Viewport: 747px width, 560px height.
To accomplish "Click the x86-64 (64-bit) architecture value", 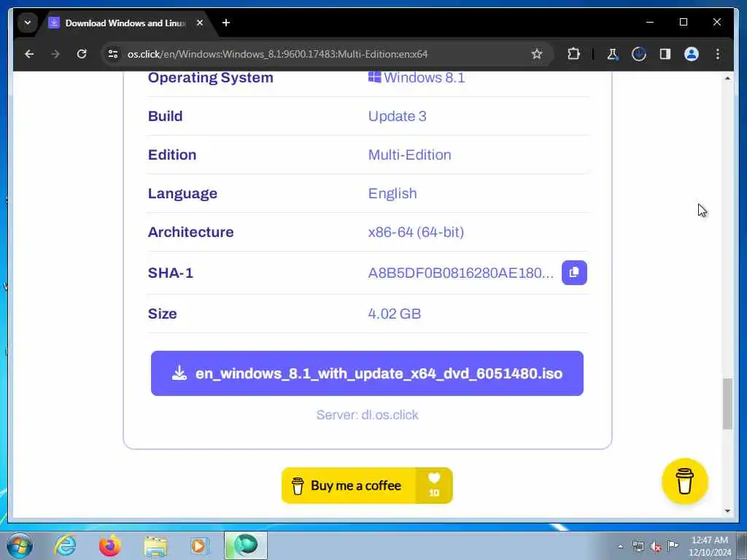I will click(416, 232).
